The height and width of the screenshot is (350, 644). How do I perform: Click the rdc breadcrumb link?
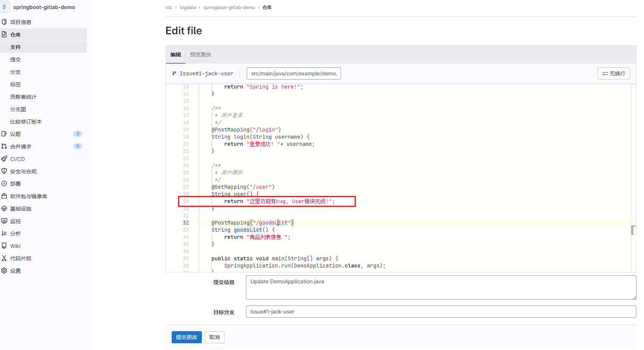(x=169, y=8)
